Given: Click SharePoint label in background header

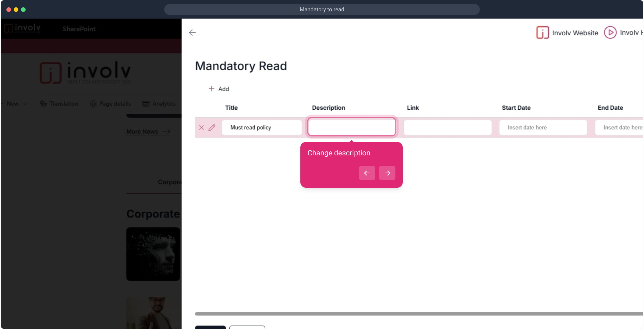Looking at the screenshot, I should [x=79, y=29].
